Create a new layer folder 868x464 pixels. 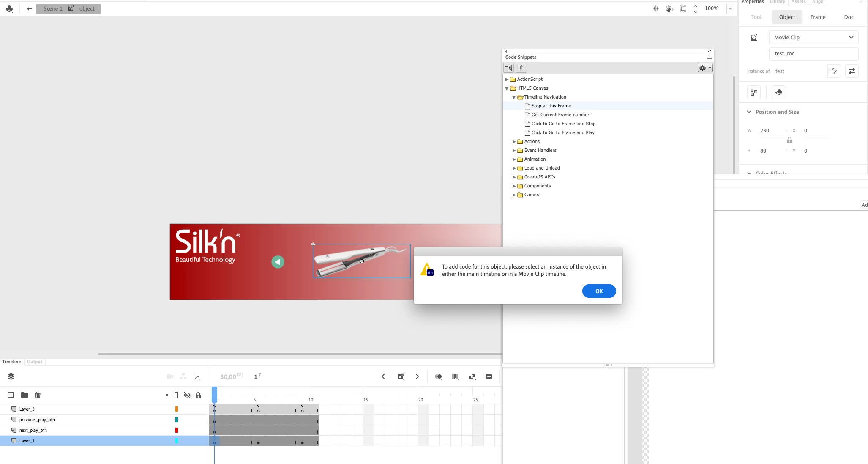pyautogui.click(x=25, y=395)
